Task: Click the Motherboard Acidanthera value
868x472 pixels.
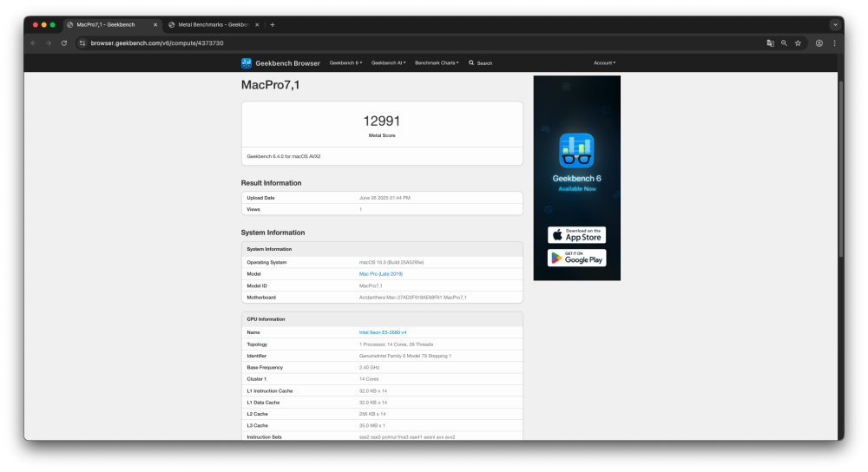Action: point(413,298)
